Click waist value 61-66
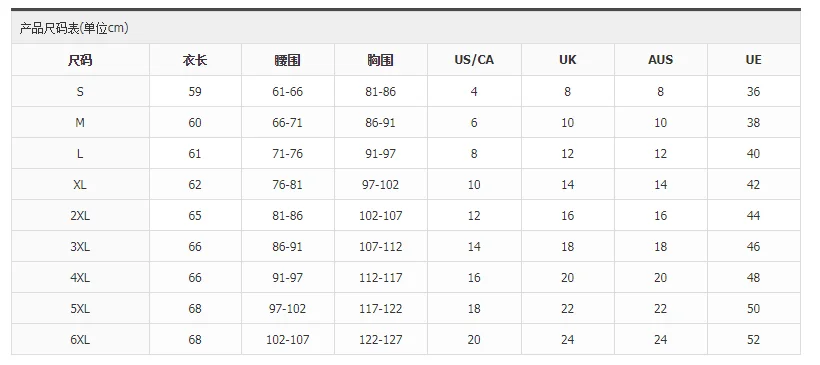The height and width of the screenshot is (365, 820). [x=288, y=92]
